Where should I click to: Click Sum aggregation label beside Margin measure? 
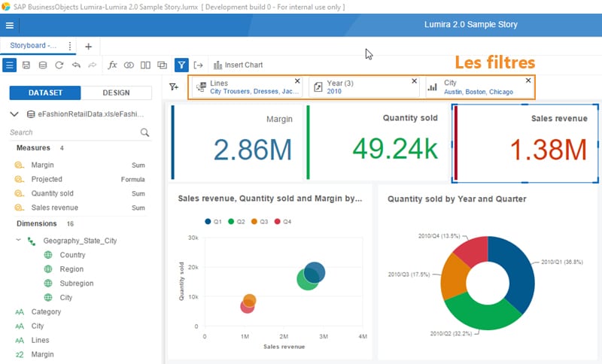pos(138,165)
